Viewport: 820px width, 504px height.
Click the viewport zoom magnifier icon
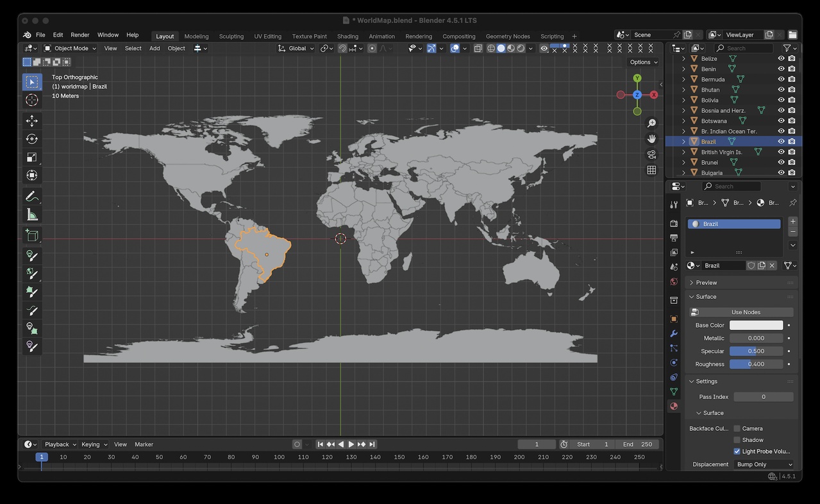651,123
